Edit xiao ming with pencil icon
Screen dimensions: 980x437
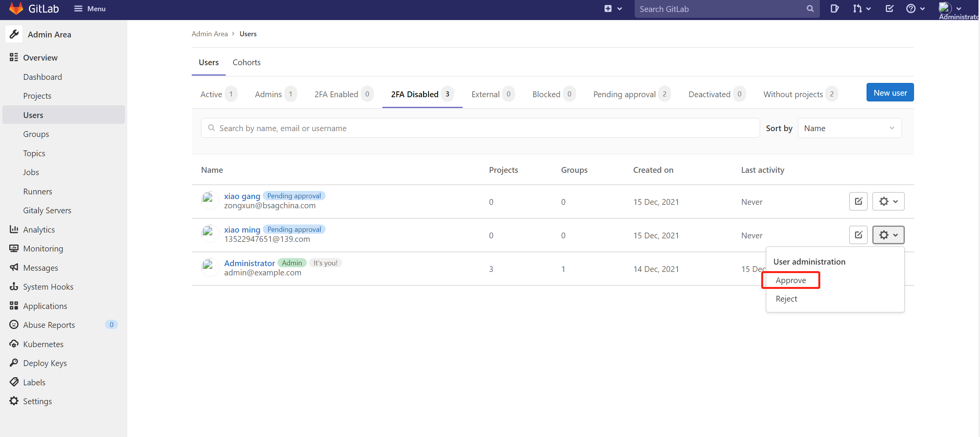click(858, 235)
